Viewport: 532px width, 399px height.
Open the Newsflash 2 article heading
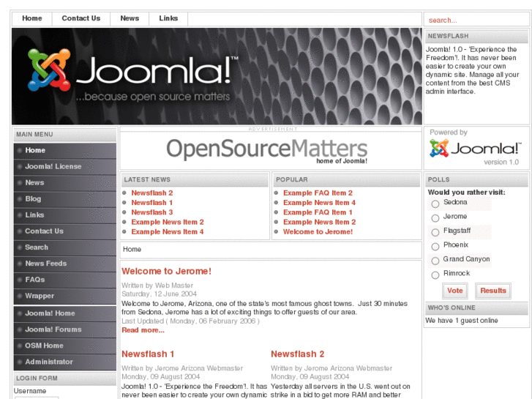(x=298, y=354)
